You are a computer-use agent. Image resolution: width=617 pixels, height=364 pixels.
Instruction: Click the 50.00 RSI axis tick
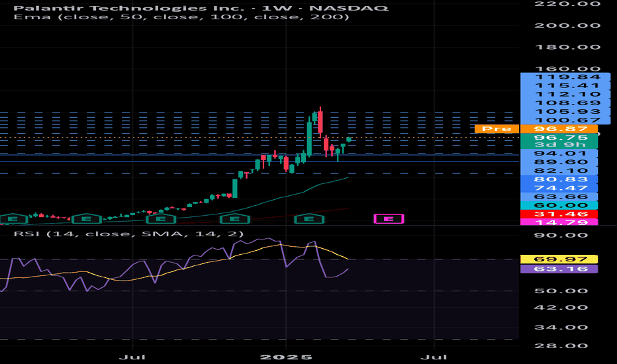(561, 291)
